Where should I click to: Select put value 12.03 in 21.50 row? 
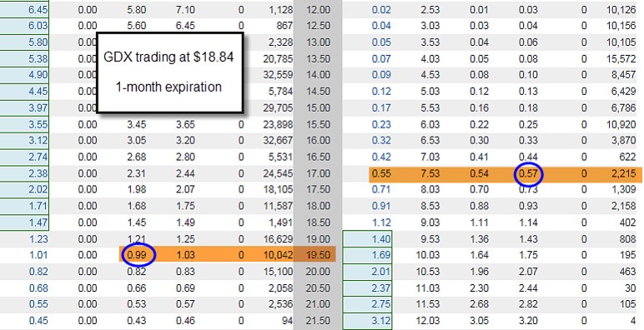click(x=428, y=321)
